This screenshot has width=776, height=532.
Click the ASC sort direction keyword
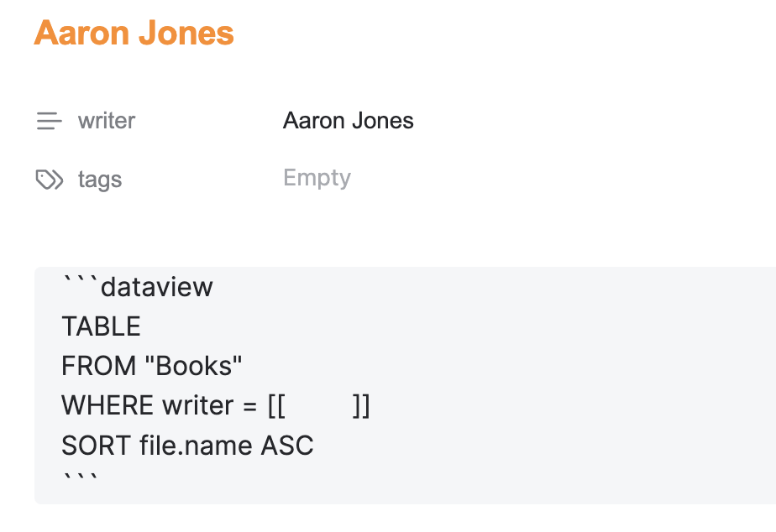click(x=287, y=445)
